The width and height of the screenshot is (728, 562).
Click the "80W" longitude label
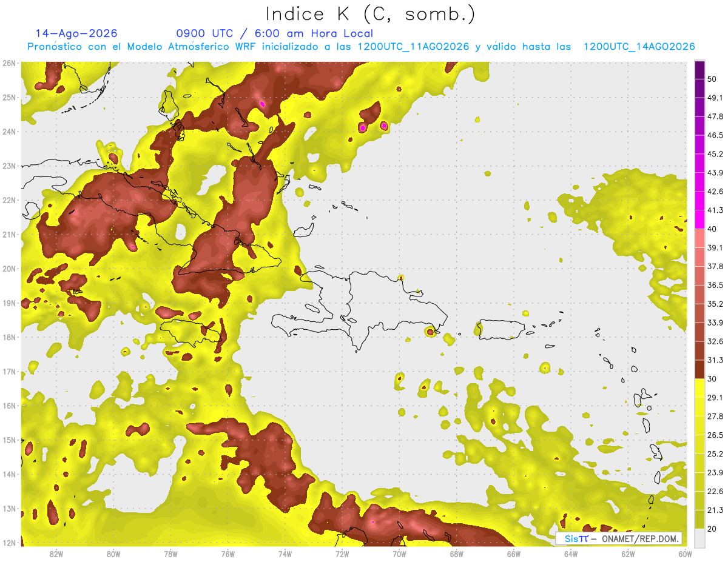click(x=113, y=554)
